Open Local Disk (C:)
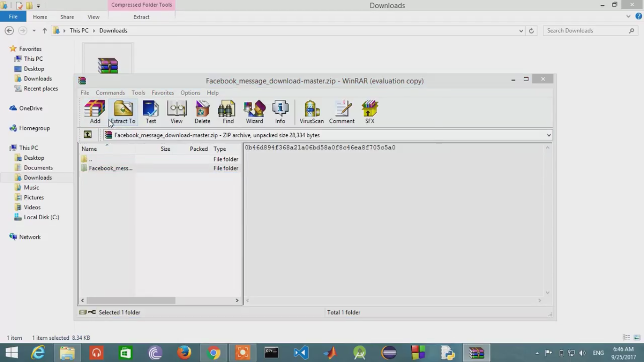This screenshot has height=362, width=644. tap(37, 217)
